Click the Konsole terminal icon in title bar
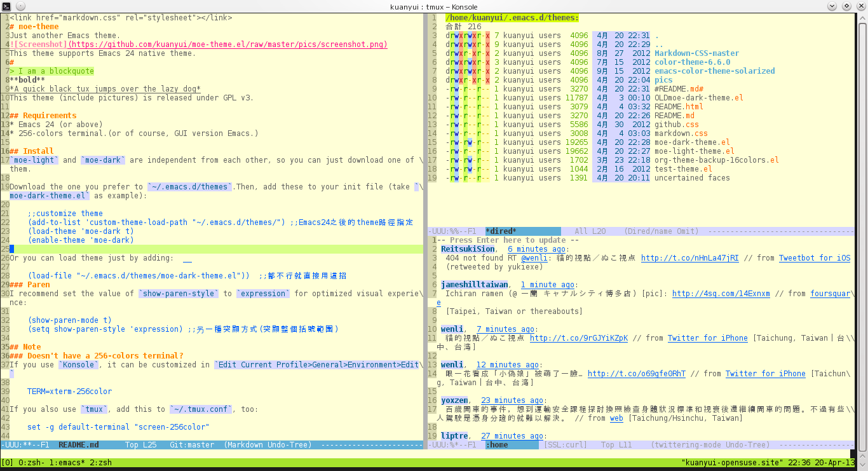The image size is (868, 471). (x=6, y=6)
